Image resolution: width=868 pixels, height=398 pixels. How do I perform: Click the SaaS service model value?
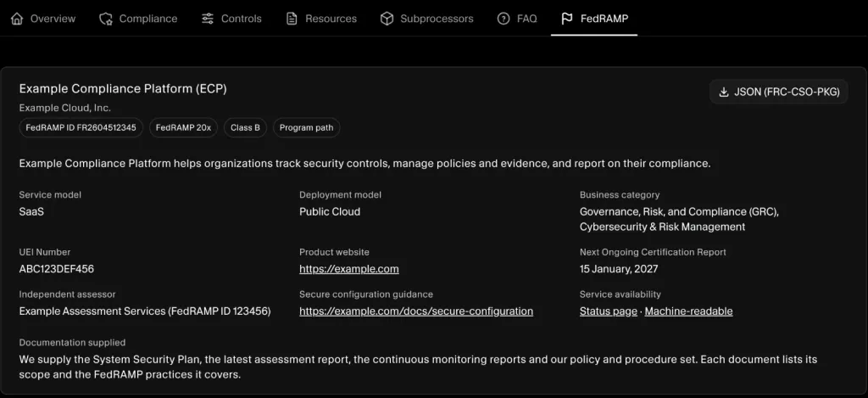point(31,211)
